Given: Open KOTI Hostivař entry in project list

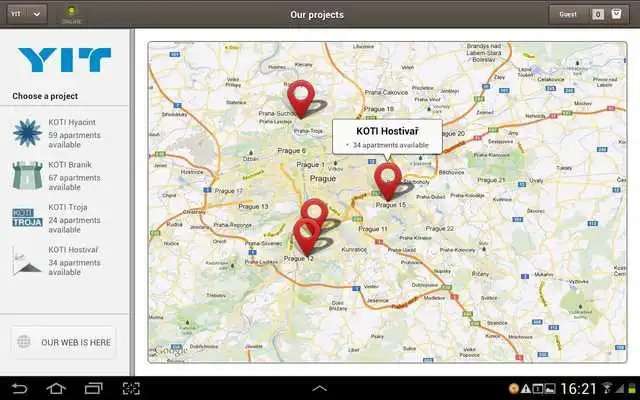Looking at the screenshot, I should pyautogui.click(x=64, y=260).
